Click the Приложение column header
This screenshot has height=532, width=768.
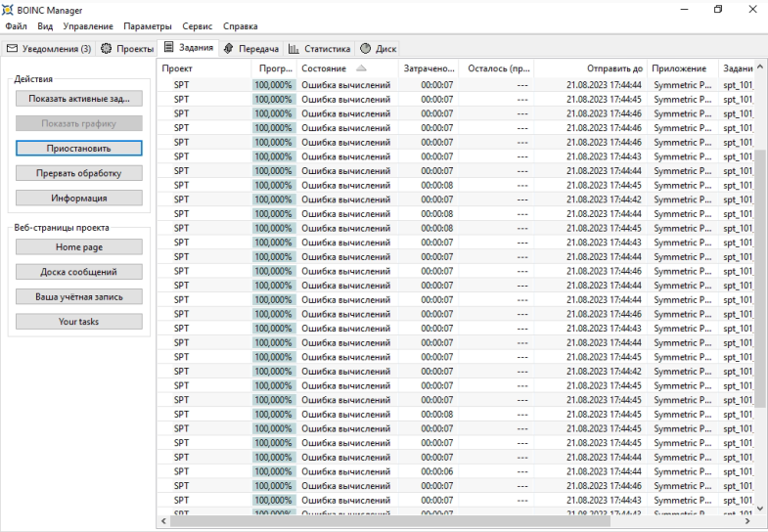[683, 68]
